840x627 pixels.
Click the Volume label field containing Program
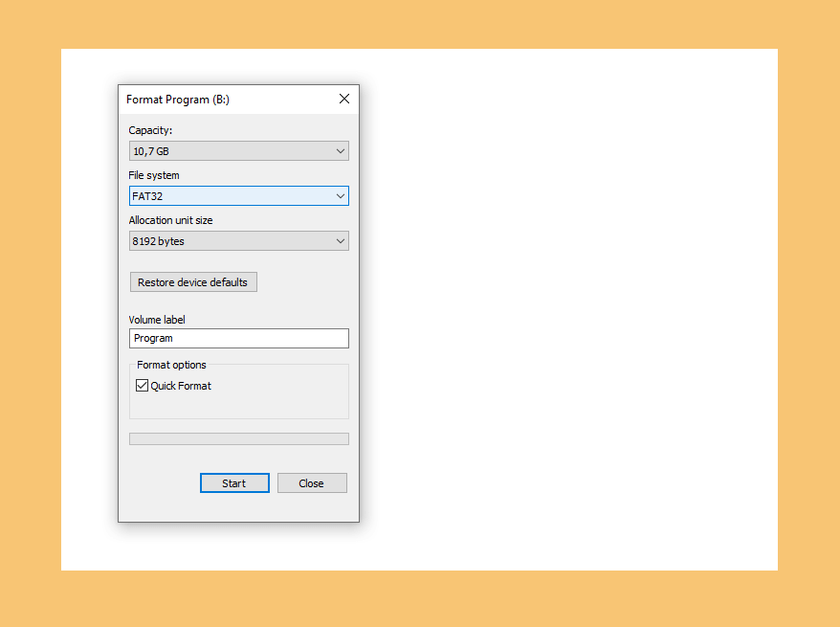click(x=239, y=338)
